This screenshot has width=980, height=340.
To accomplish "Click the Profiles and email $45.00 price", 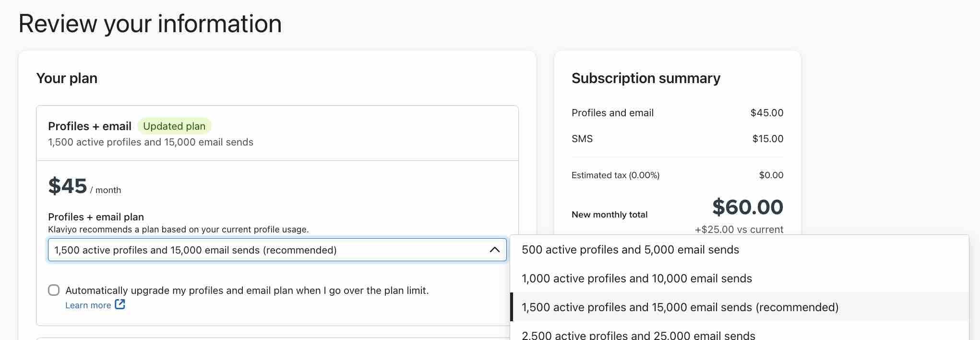I will (766, 113).
